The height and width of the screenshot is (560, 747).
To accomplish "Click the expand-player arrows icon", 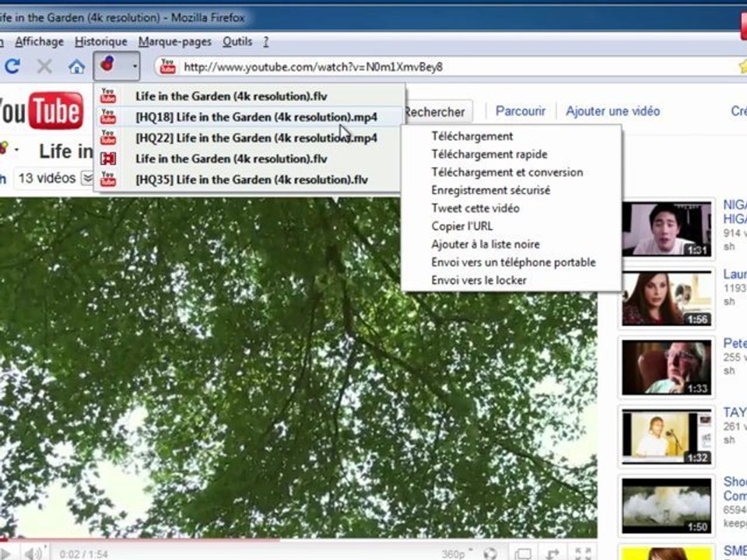I will coord(552,553).
